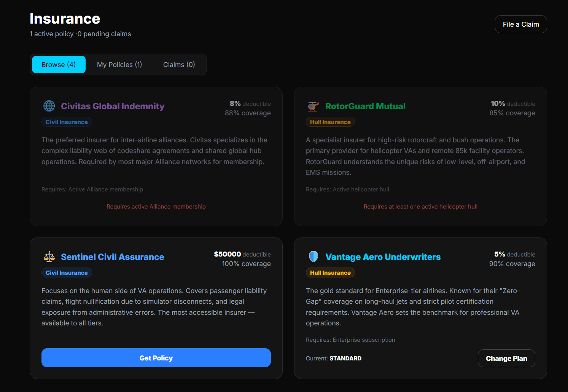Click the "8% deductible" value on Civitas

click(250, 104)
